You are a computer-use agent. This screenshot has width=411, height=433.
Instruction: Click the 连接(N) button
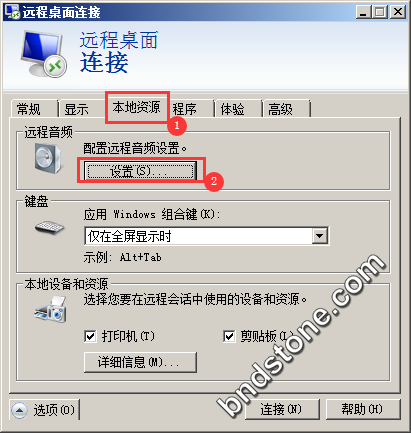tap(282, 409)
